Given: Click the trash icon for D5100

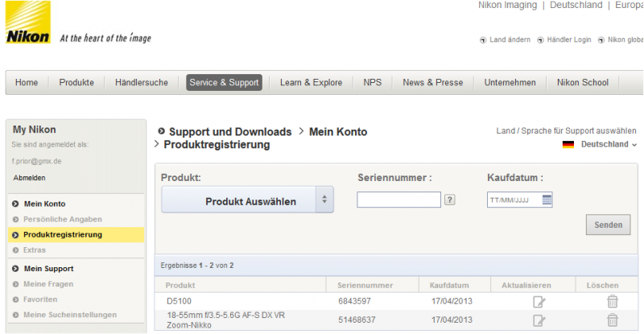Looking at the screenshot, I should point(612,302).
